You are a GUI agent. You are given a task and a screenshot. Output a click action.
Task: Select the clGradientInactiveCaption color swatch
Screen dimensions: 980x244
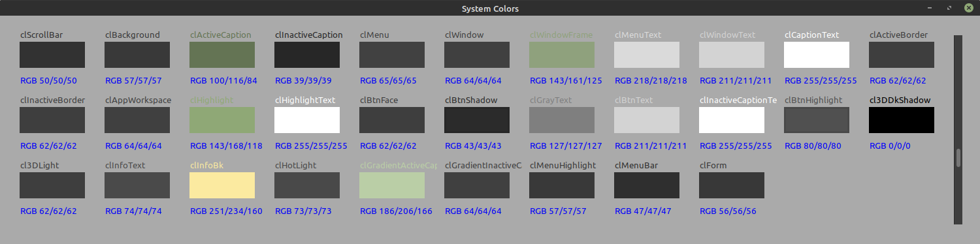pos(477,185)
